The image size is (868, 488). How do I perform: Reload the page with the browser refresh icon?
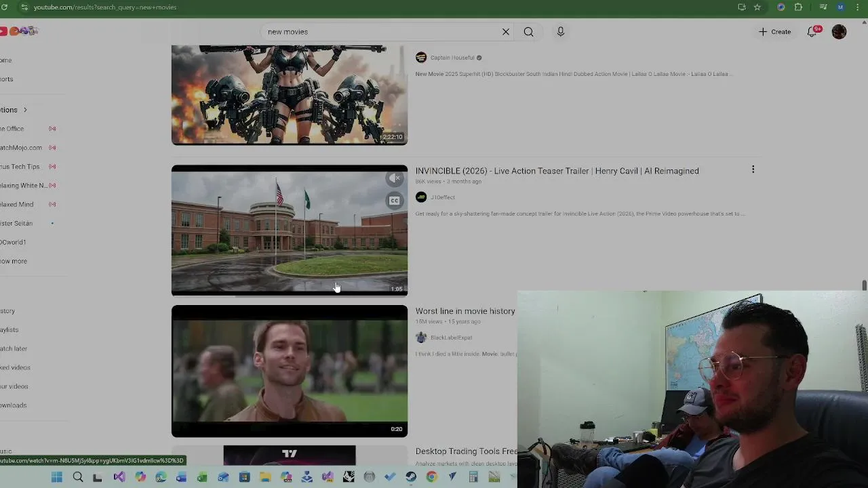[5, 7]
